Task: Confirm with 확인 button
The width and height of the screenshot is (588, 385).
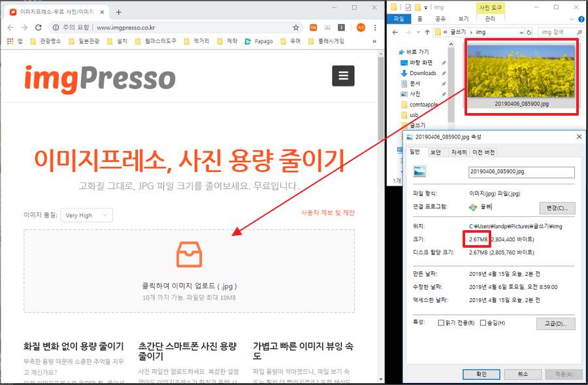Action: (481, 374)
